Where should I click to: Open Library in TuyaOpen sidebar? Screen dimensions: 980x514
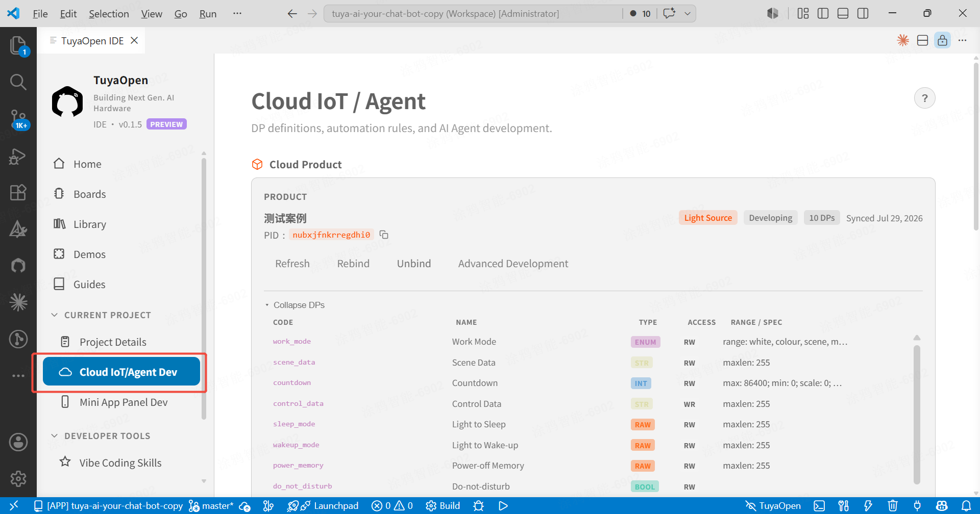(x=121, y=224)
